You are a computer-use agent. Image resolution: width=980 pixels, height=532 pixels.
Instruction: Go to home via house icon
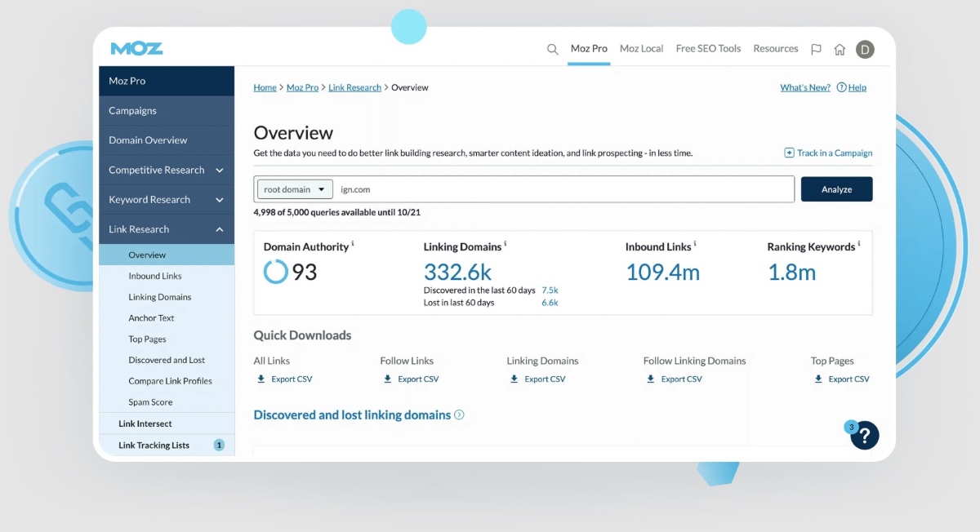[x=840, y=49]
